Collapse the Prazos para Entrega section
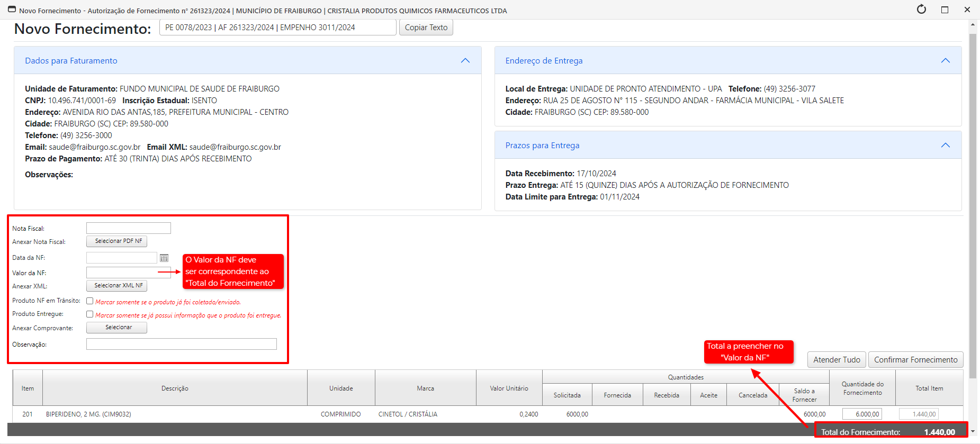 coord(945,146)
